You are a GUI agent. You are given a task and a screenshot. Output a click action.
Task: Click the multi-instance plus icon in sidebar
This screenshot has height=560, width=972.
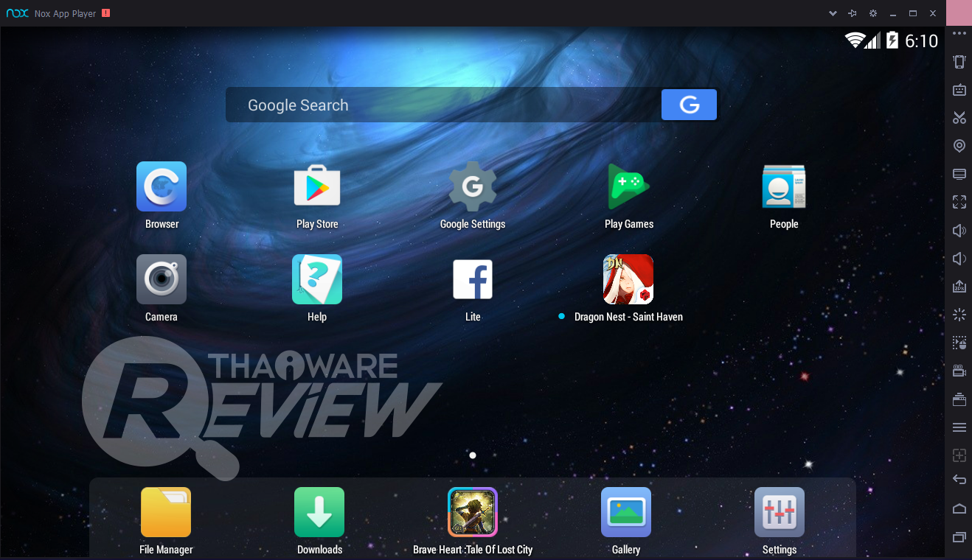(x=959, y=455)
